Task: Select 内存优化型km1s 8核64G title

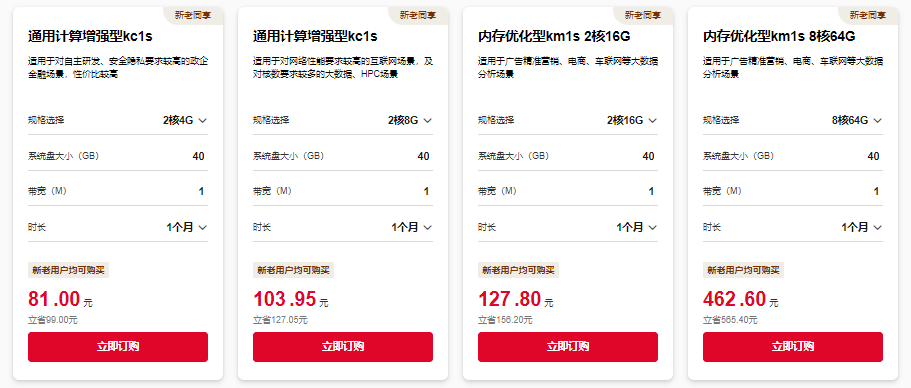Action: [779, 37]
